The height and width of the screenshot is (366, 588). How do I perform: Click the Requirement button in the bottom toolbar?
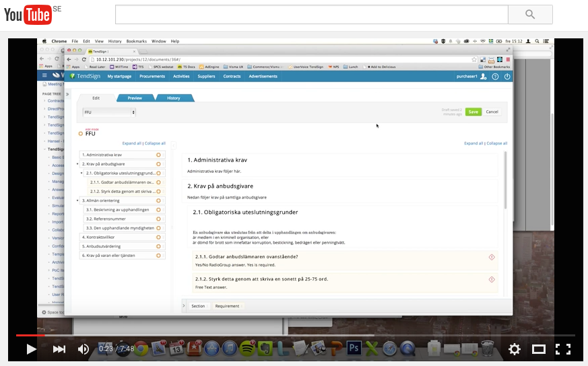(x=228, y=306)
